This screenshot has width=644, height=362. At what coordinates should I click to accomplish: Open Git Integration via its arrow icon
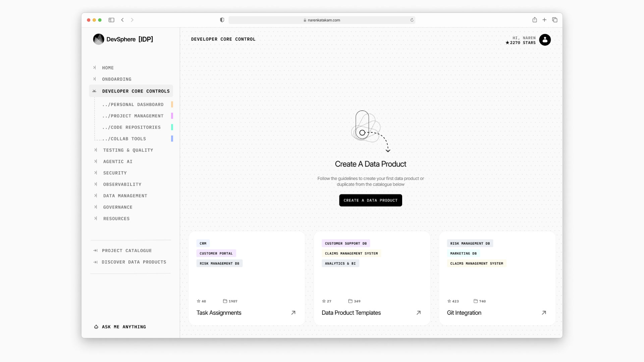(x=544, y=313)
